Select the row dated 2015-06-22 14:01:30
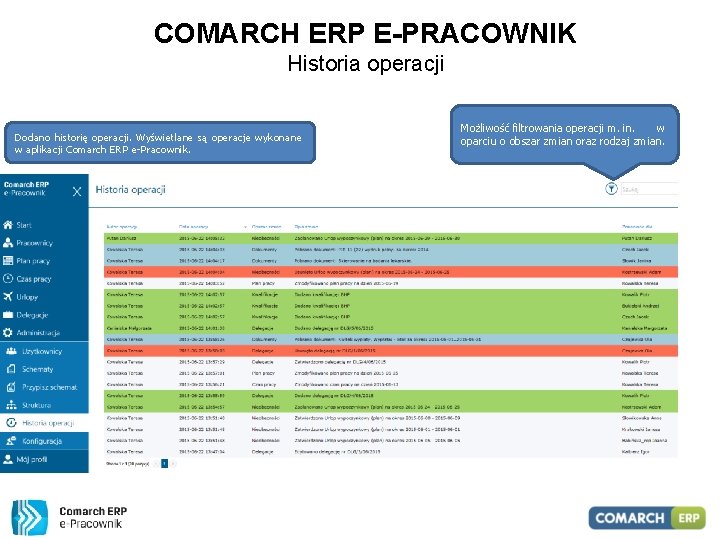Viewport: 720px width, 540px height. click(x=391, y=328)
